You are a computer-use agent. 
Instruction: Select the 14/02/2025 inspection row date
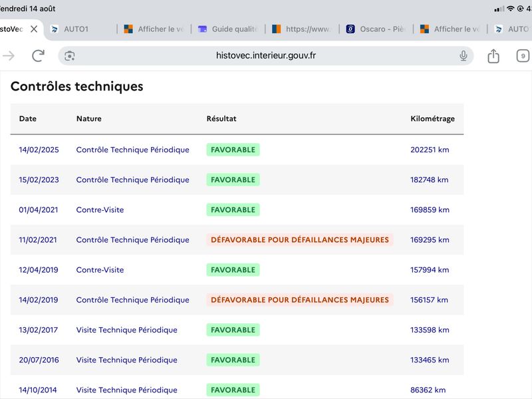tap(39, 150)
